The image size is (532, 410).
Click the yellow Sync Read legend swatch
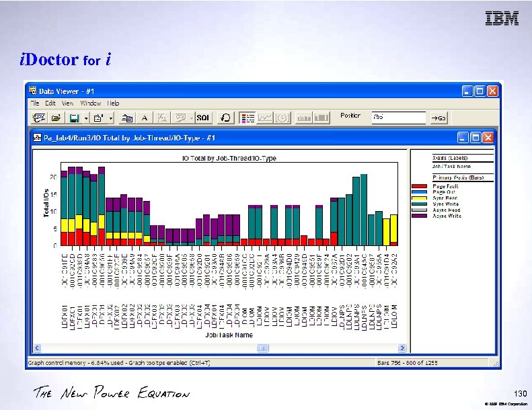419,198
